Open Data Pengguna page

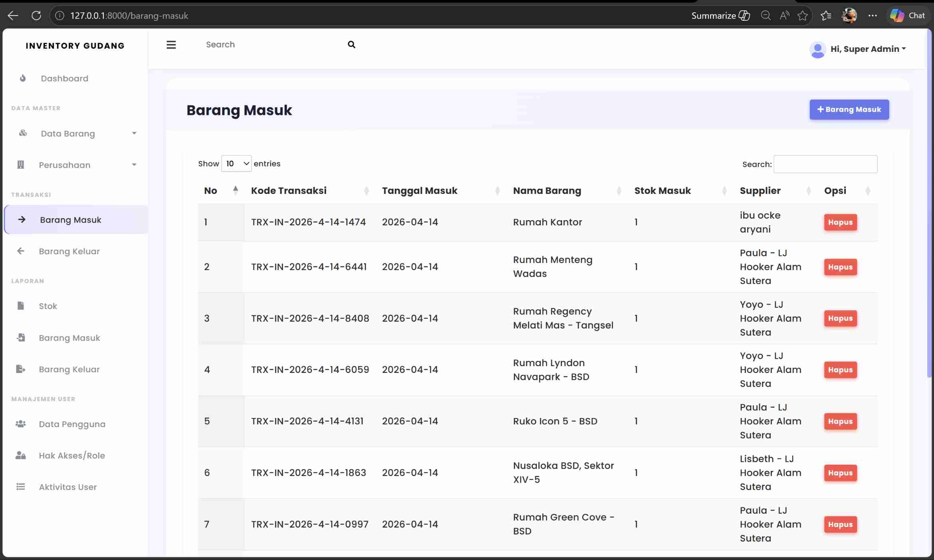click(x=72, y=424)
